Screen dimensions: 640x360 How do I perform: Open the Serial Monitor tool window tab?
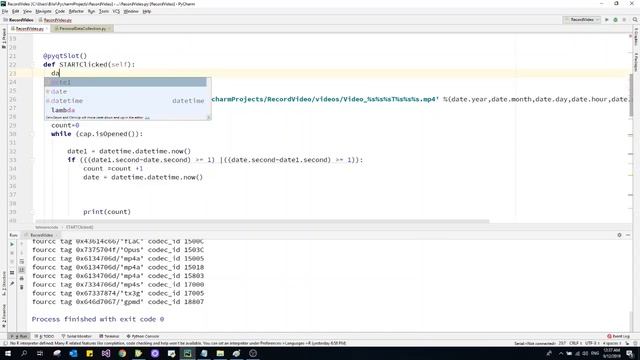77,336
